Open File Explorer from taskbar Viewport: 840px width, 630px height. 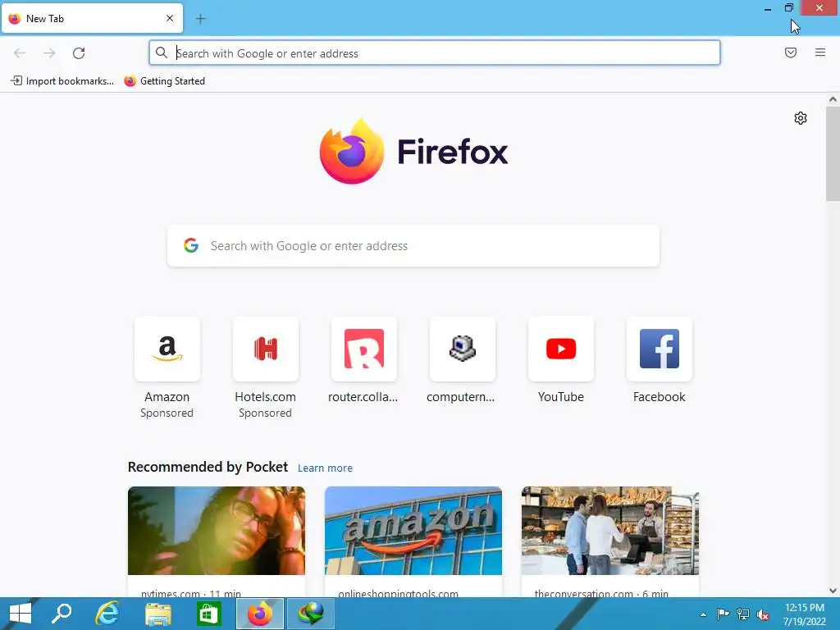(x=158, y=614)
